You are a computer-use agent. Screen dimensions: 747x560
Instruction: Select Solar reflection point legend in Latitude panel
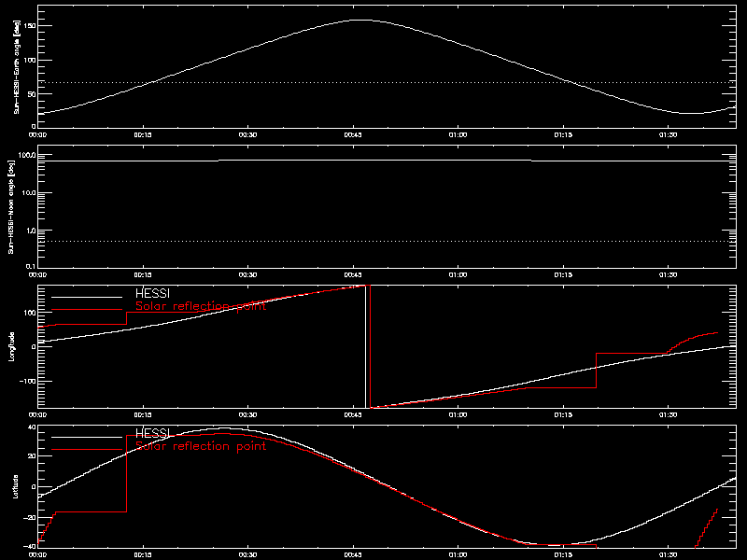point(201,446)
